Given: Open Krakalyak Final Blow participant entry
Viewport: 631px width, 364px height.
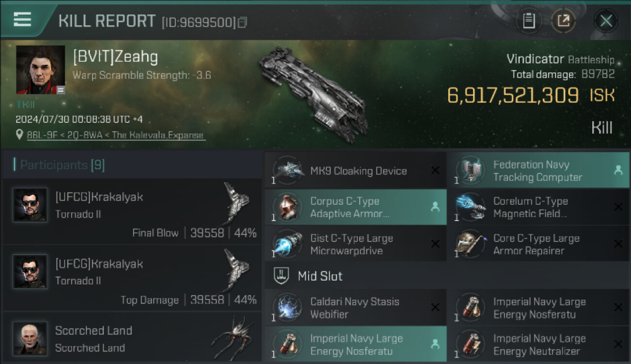Looking at the screenshot, I should coord(132,211).
